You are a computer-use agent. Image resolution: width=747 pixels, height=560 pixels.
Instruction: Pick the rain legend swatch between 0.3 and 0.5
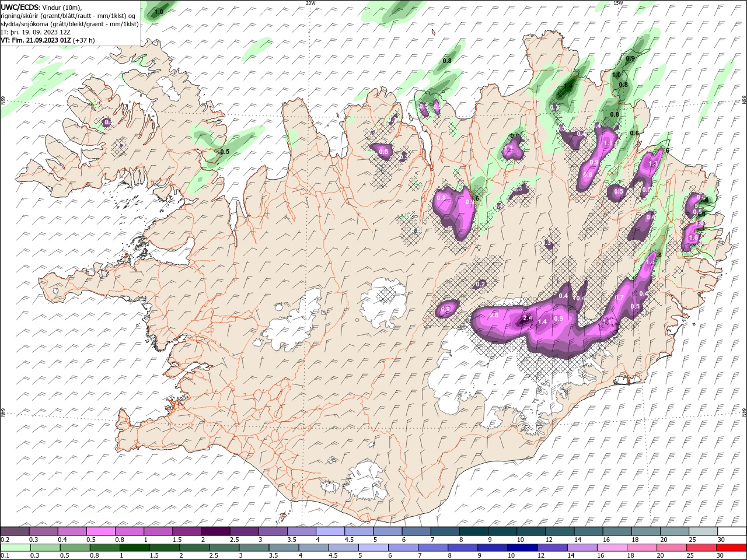pyautogui.click(x=45, y=548)
